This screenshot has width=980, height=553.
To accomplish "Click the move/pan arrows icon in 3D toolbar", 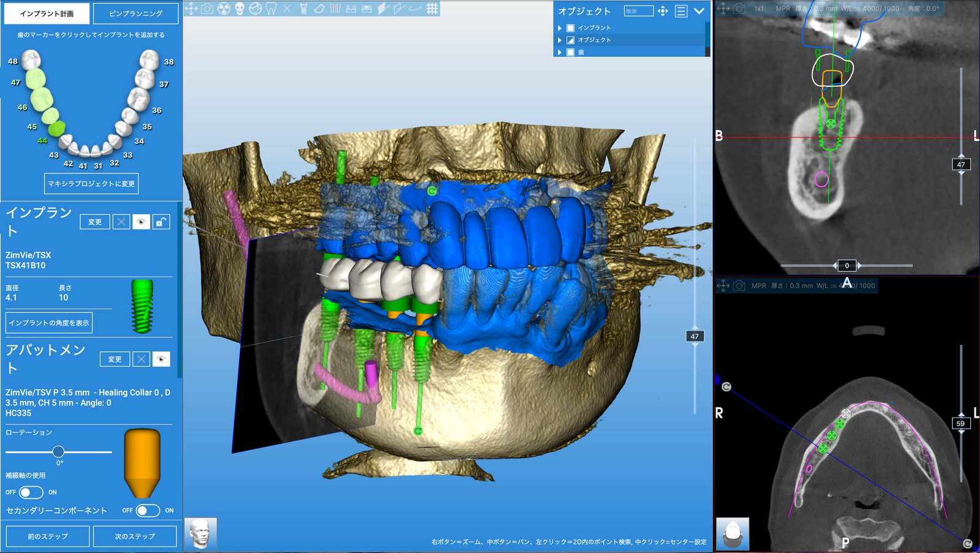I will (x=191, y=9).
